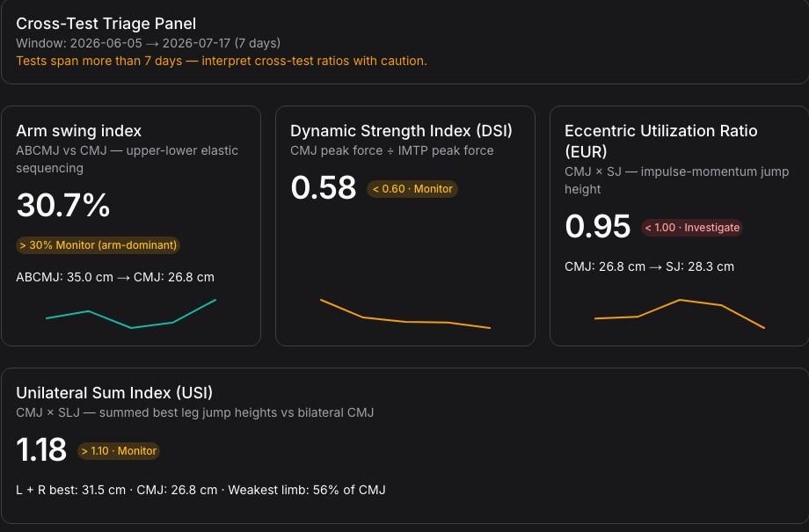
Task: Click the ABCMJ vs CMJ subtitle
Action: 127,159
